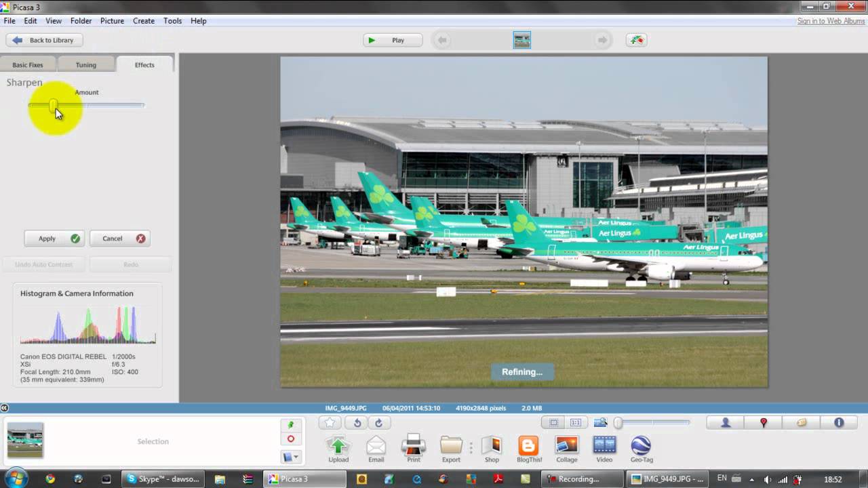Show the People panel
Viewport: 868px width, 488px height.
click(726, 422)
